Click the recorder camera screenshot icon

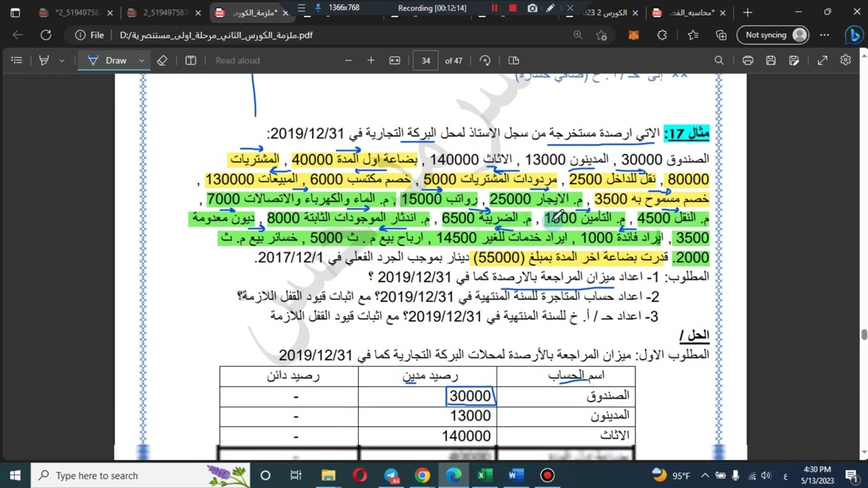[532, 8]
